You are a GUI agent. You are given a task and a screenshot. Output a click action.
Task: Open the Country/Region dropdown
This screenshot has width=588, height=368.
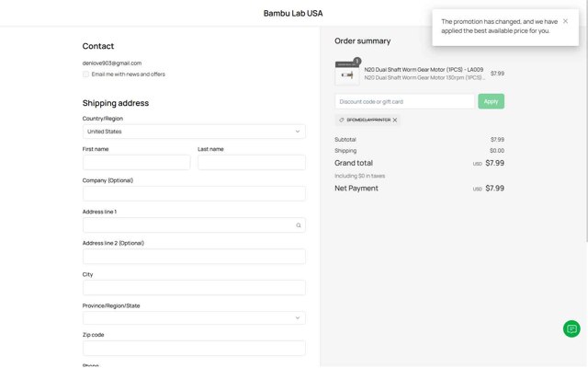[x=193, y=132]
